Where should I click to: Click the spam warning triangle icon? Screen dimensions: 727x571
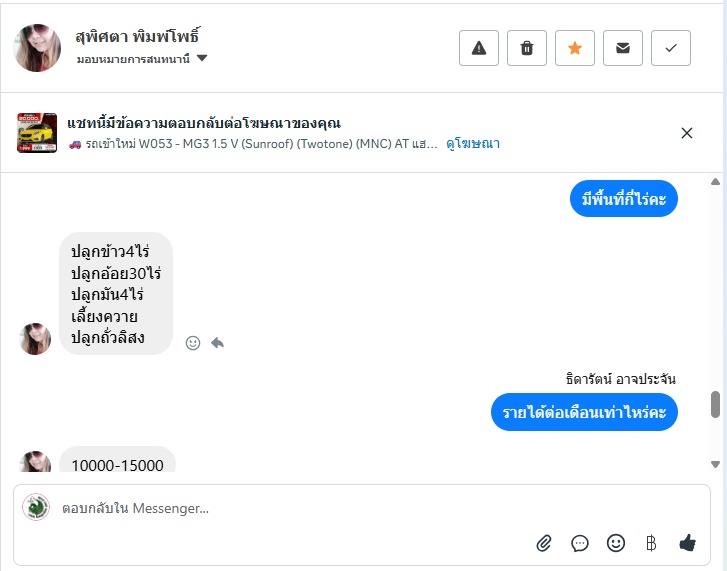(x=479, y=48)
